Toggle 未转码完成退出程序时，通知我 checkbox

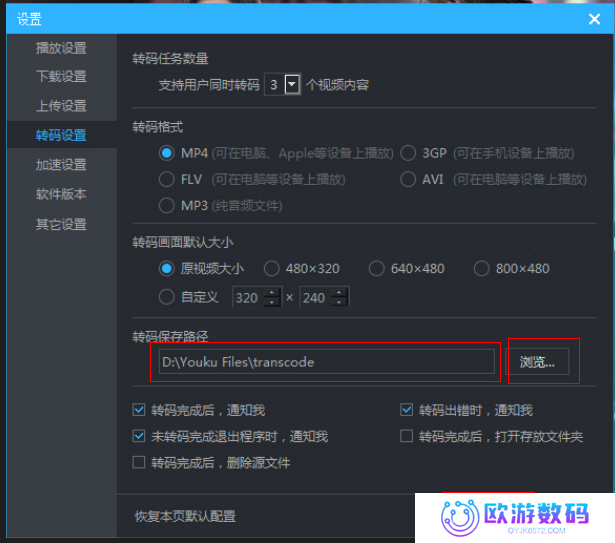(x=139, y=436)
